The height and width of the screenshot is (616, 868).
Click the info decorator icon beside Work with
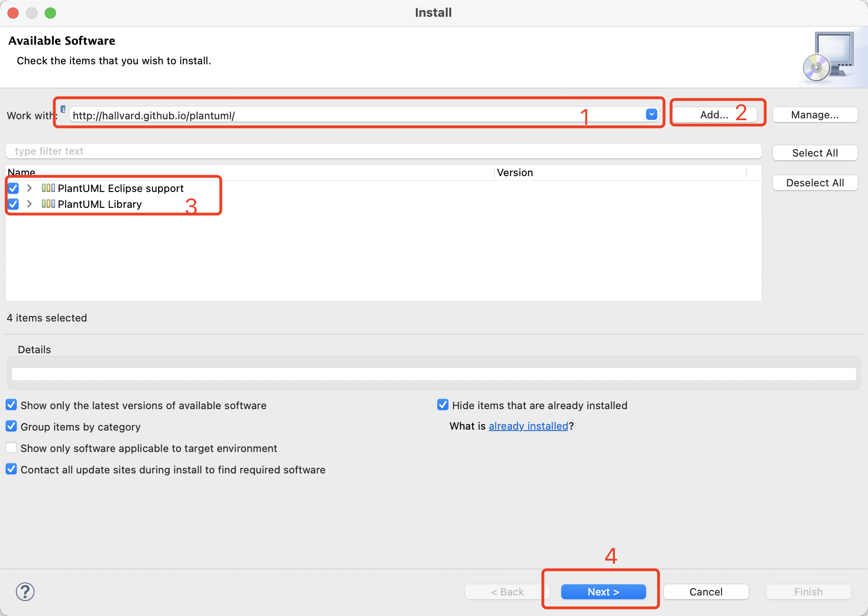63,109
